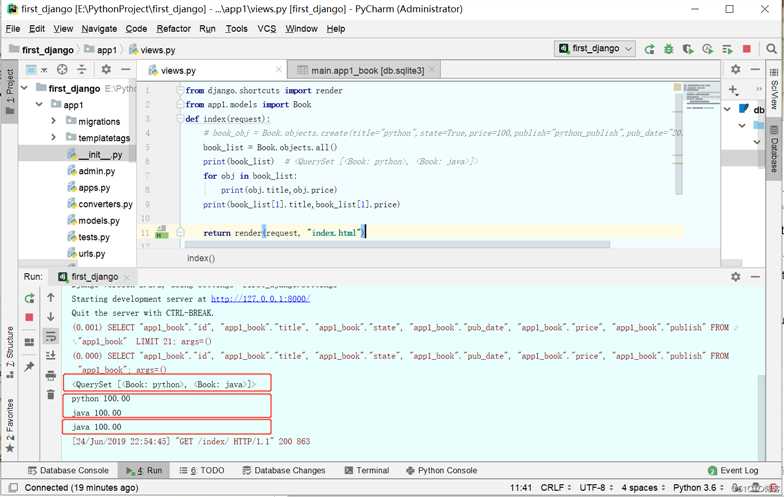Open the http://127.0.0.1:8000/ link
Viewport: 784px width, 497px height.
click(x=260, y=299)
